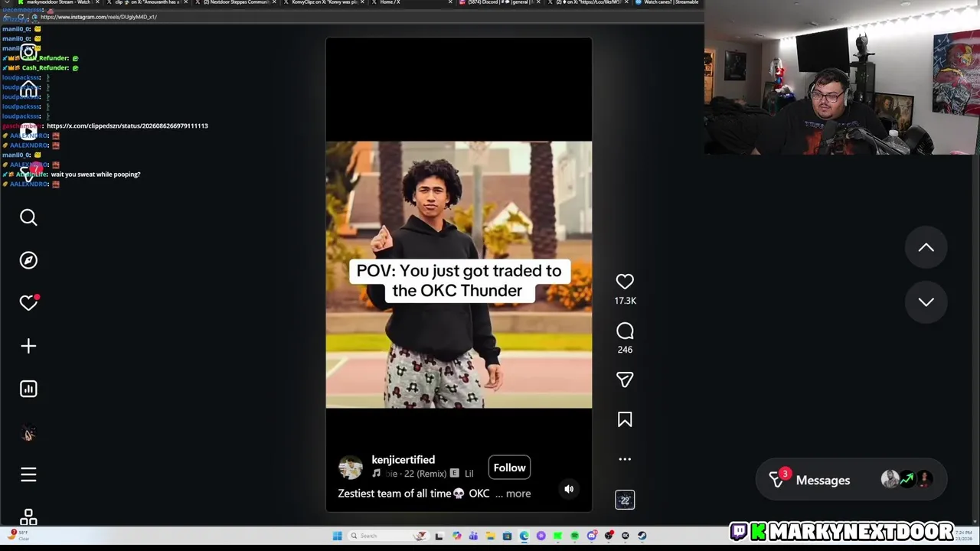Open Steam from the taskbar
This screenshot has height=551, width=980.
click(x=642, y=536)
